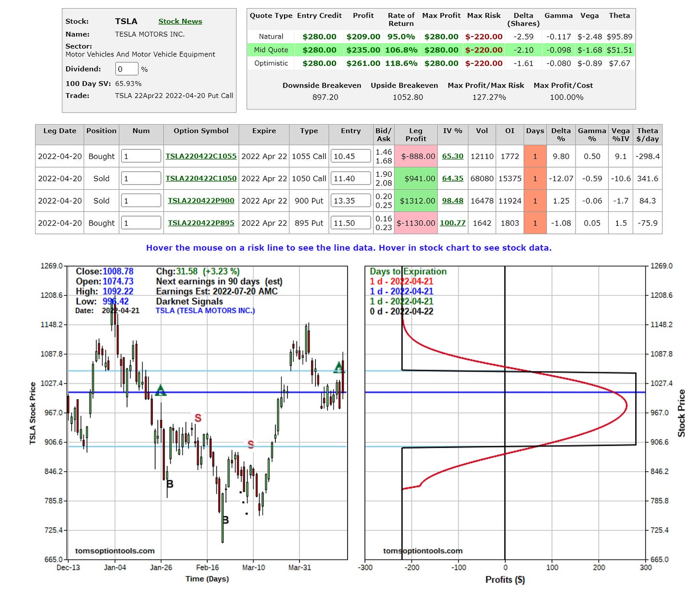Image resolution: width=700 pixels, height=600 pixels.
Task: Click the red S signal near Mar-10
Action: (x=250, y=444)
